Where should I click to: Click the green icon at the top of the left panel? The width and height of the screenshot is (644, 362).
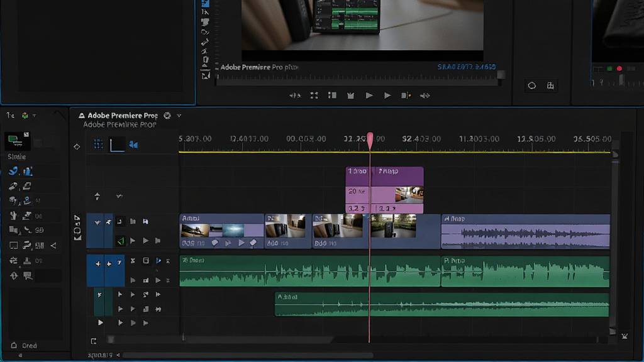tap(25, 116)
